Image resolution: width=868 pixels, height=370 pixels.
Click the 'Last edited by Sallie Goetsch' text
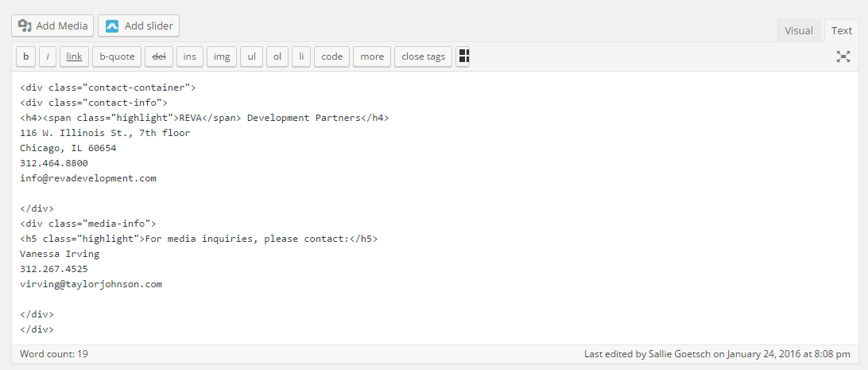718,353
